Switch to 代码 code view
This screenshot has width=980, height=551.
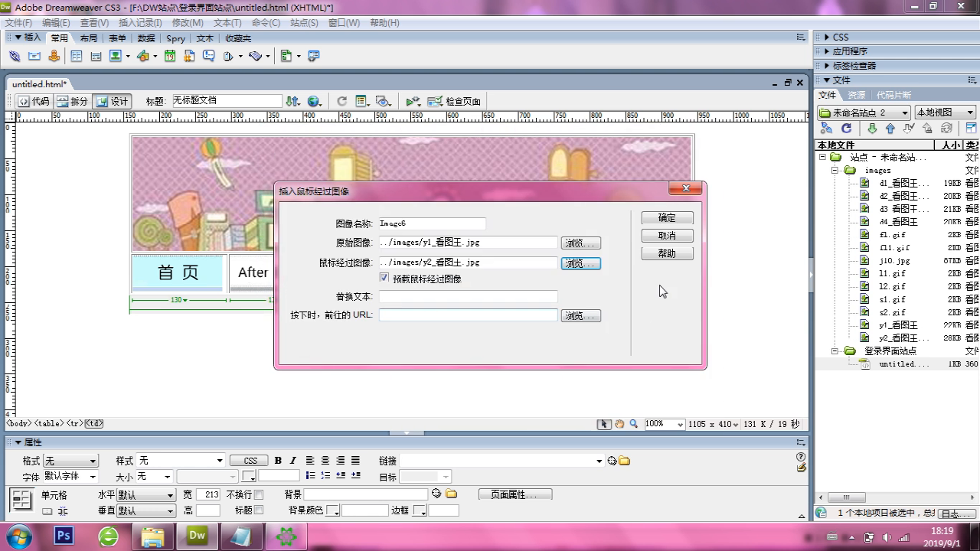pyautogui.click(x=34, y=101)
